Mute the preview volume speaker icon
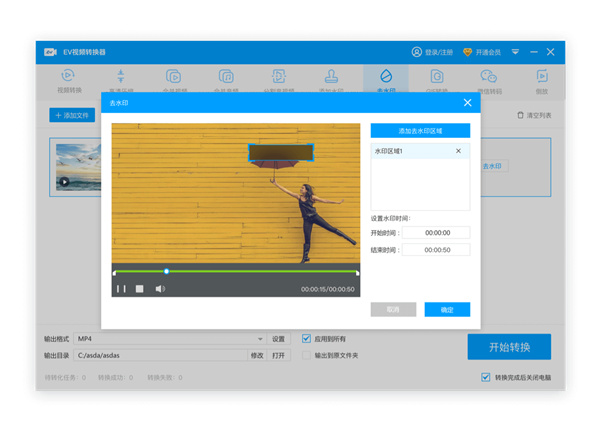The image size is (600, 431). (159, 289)
